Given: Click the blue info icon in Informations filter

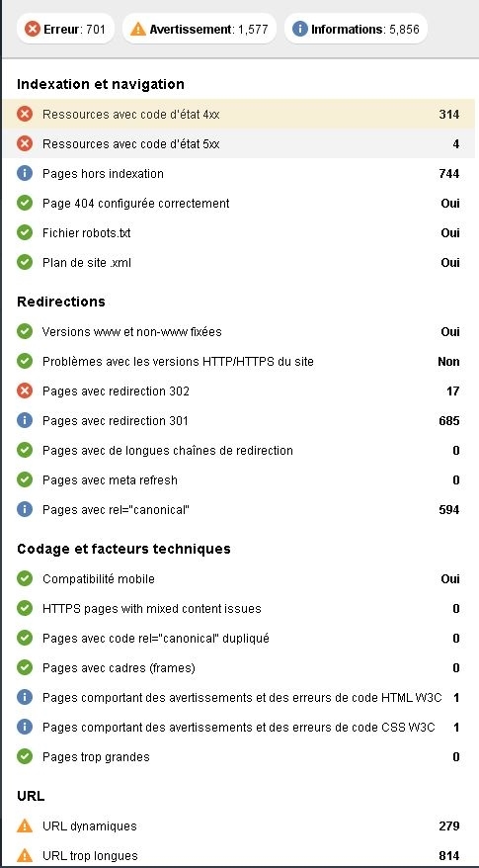Looking at the screenshot, I should click(x=300, y=29).
